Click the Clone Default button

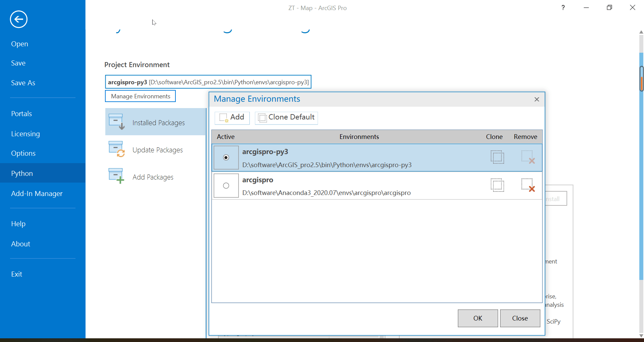[x=286, y=117]
